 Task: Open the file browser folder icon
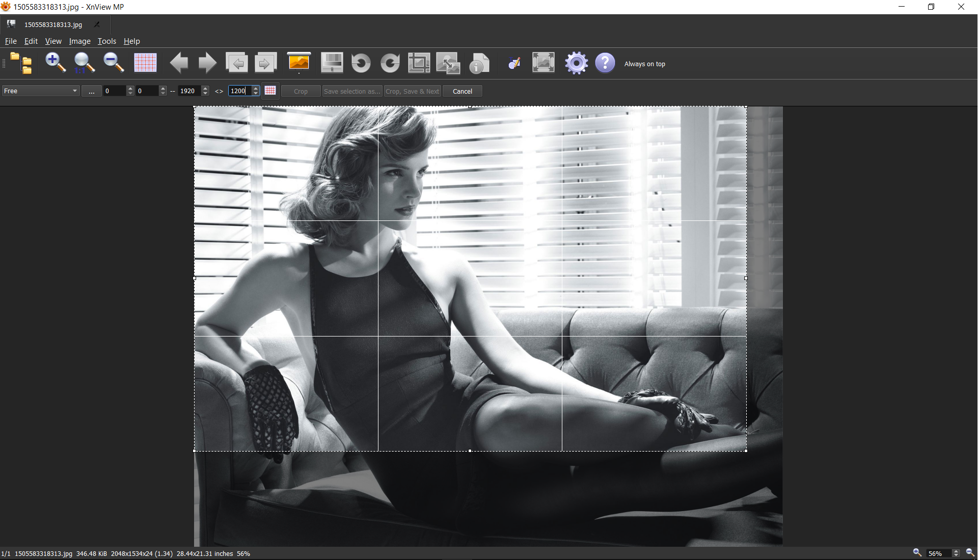tap(21, 63)
